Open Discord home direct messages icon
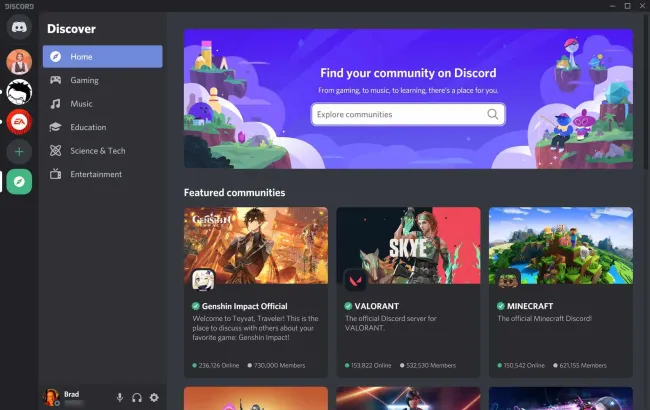This screenshot has width=650, height=410. click(19, 27)
